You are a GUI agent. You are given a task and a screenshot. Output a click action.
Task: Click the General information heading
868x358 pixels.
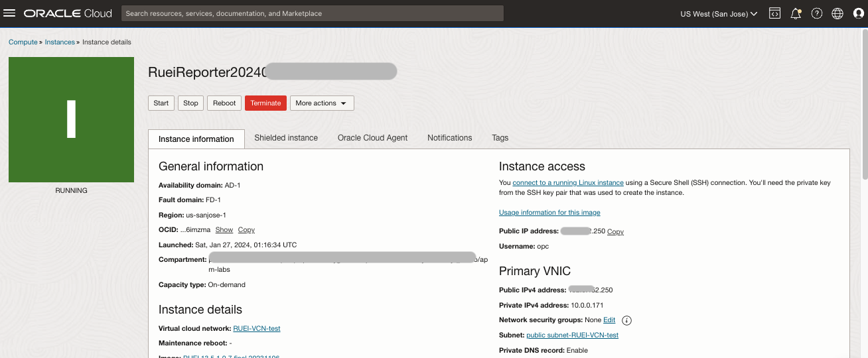pyautogui.click(x=211, y=166)
